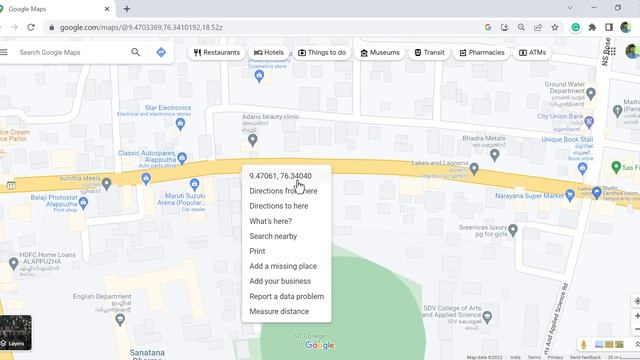The height and width of the screenshot is (360, 640).
Task: Select the Lakes and Lagoons map pin
Action: 474,168
